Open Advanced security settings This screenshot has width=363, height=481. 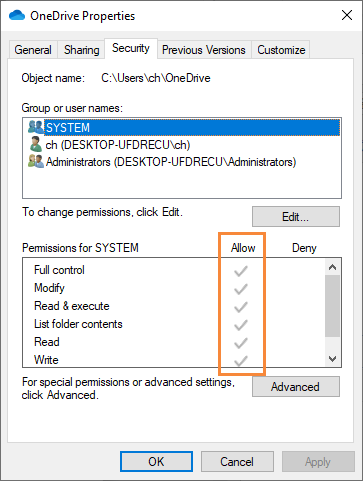point(296,387)
